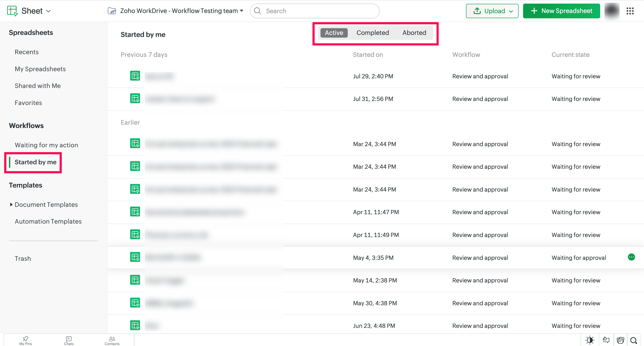Open My Pins panel
Screen dimensions: 644x346
[25, 340]
